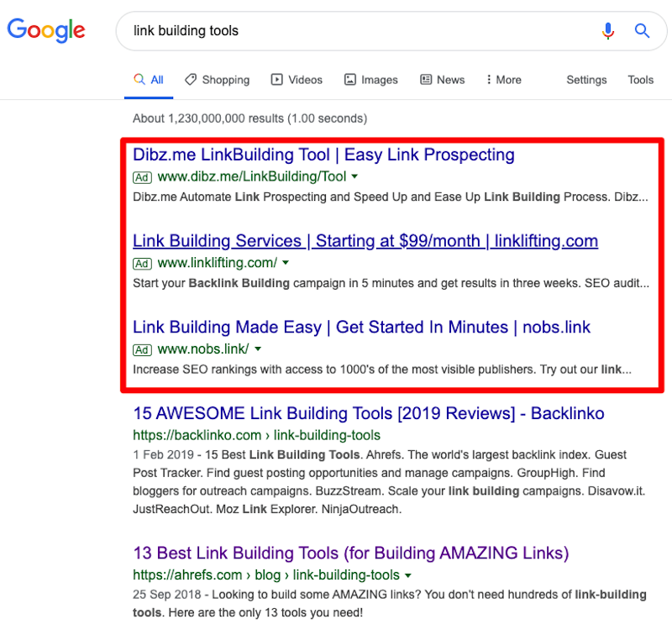Click 'Dibz.me Automate Link Prospecting' description
The image size is (672, 640).
pos(390,197)
